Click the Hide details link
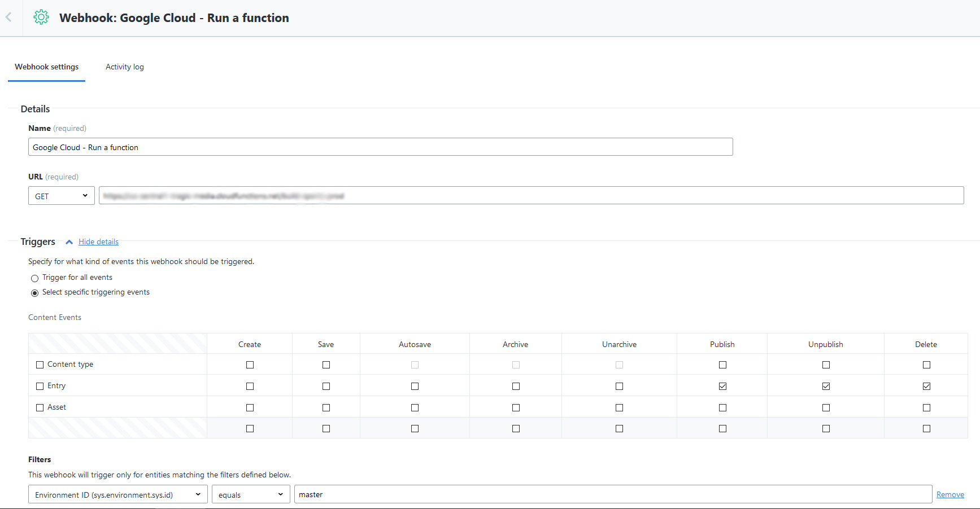 98,242
